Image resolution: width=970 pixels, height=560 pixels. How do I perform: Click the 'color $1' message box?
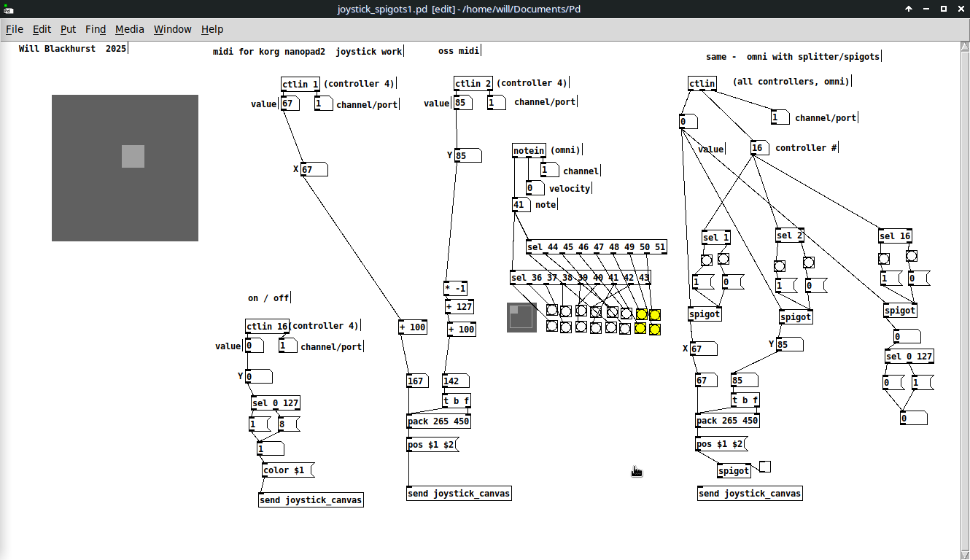(287, 470)
